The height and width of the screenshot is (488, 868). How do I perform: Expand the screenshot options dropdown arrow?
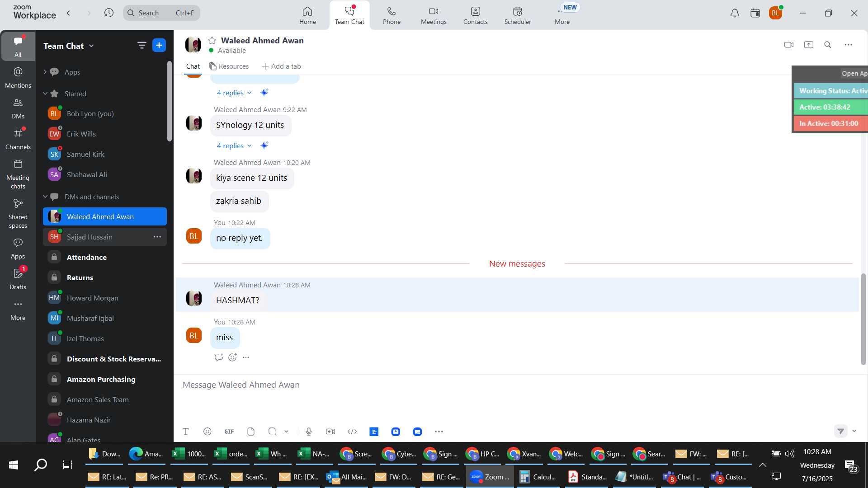(x=286, y=432)
